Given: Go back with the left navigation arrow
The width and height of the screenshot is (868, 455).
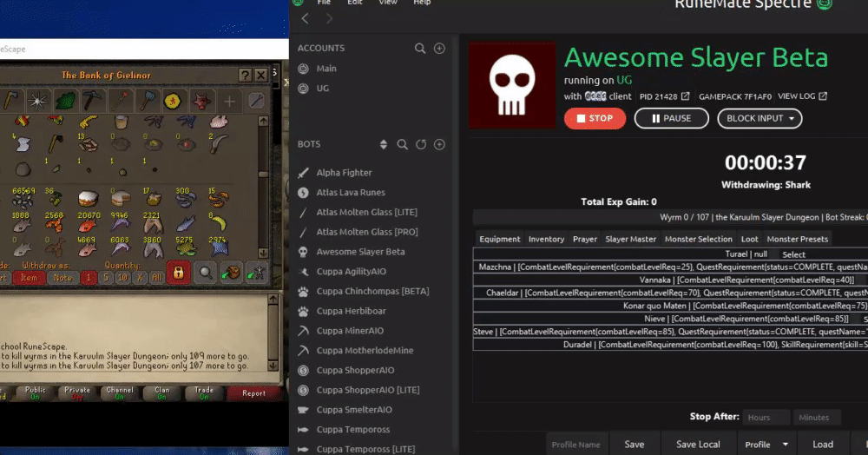Looking at the screenshot, I should click(305, 19).
